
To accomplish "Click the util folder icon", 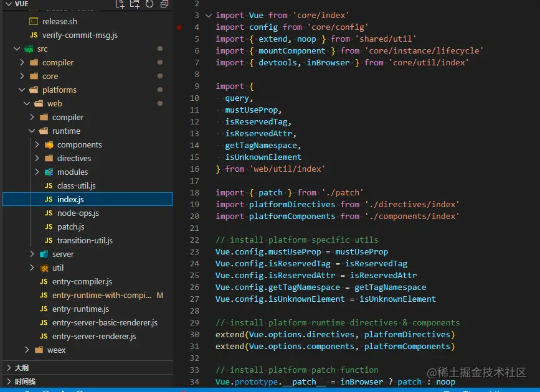I will pyautogui.click(x=44, y=268).
